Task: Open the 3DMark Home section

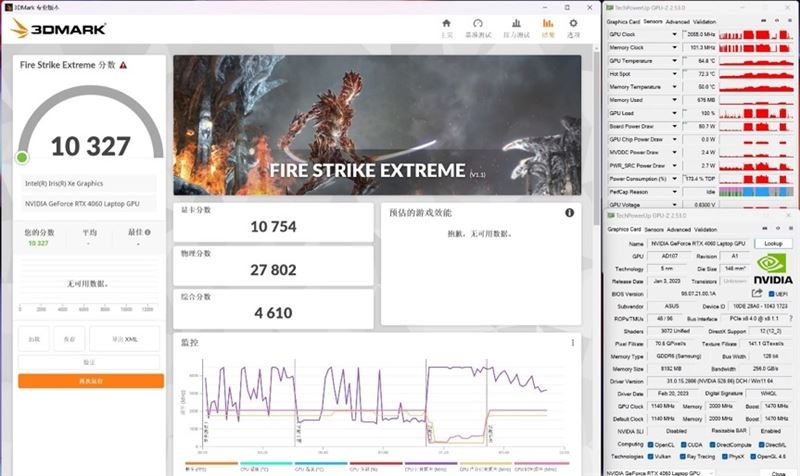Action: [446, 29]
